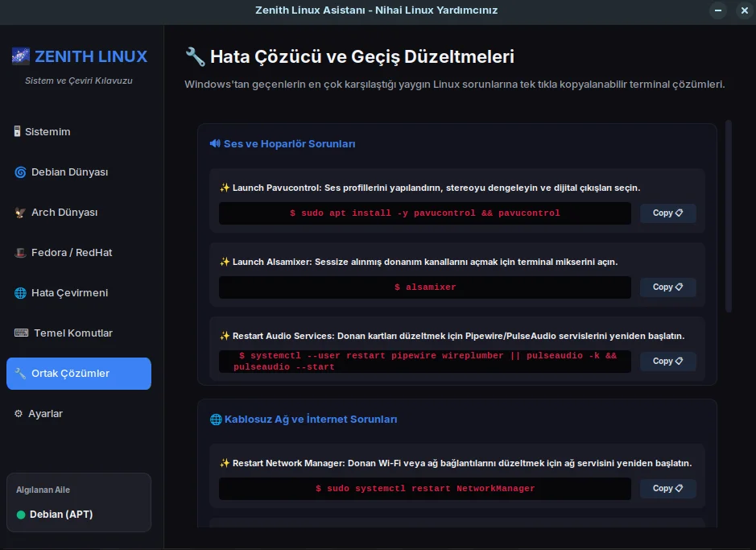
Task: Click 'Debian (APT)' detected family label
Action: click(x=61, y=515)
